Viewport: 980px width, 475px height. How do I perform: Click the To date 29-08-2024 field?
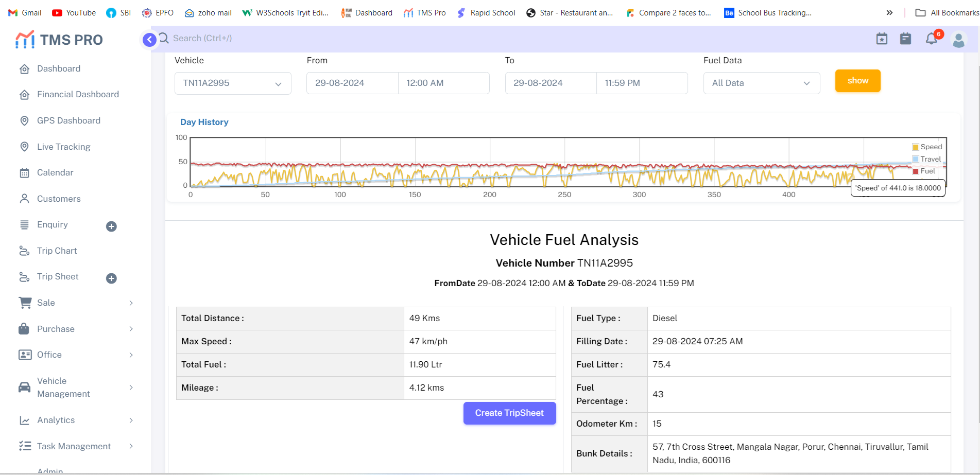(551, 83)
